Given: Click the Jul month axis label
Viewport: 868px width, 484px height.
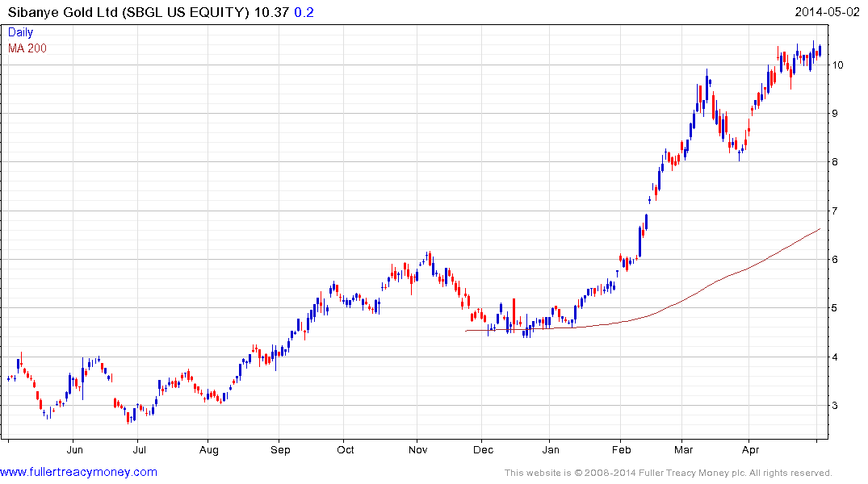Looking at the screenshot, I should coord(140,449).
